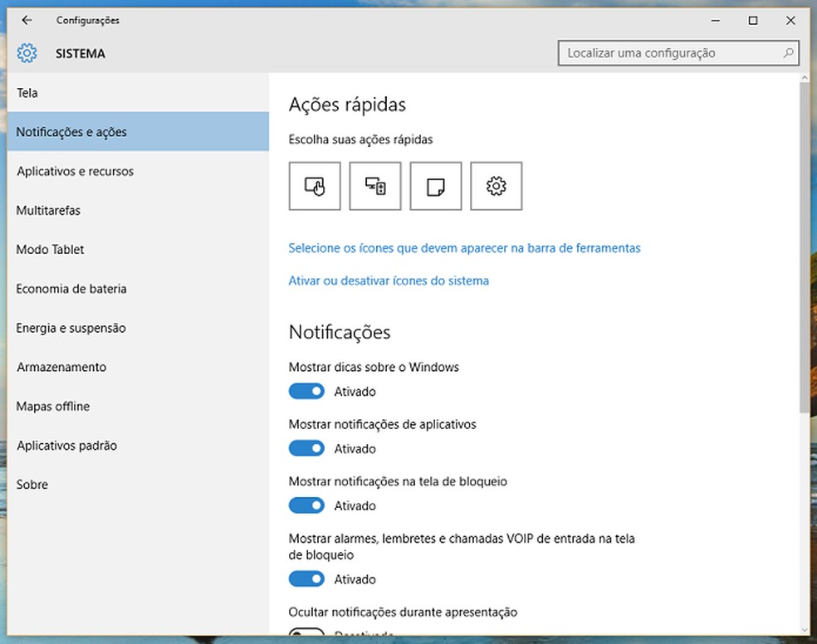The width and height of the screenshot is (817, 644).
Task: Select the Tablet mode quick action icon
Action: 314,186
